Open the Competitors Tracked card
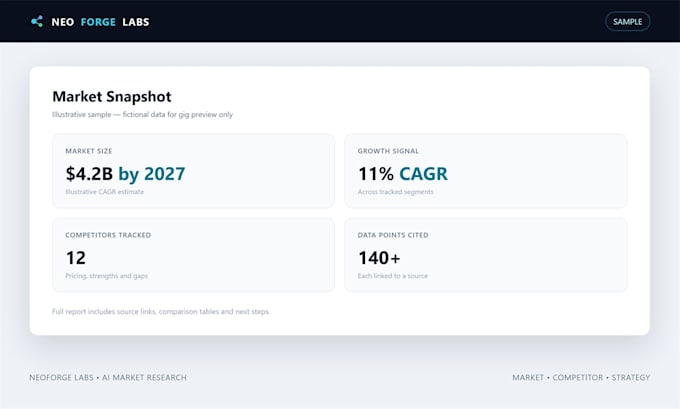 pyautogui.click(x=193, y=255)
